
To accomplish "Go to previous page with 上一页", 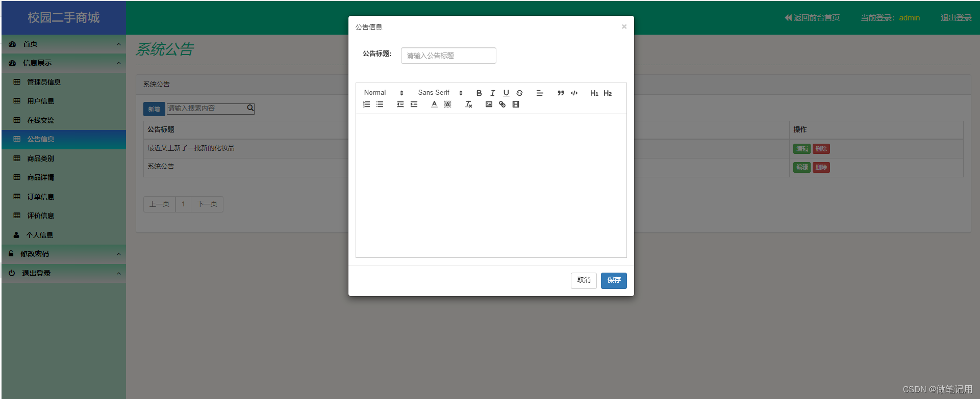I will point(159,204).
